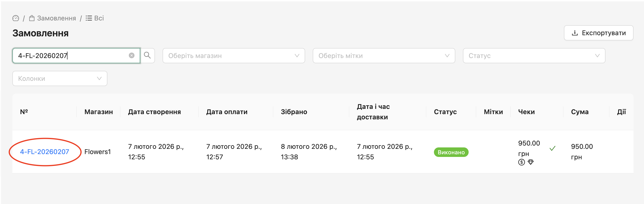Click the diamond icon under receipt amount

(530, 162)
